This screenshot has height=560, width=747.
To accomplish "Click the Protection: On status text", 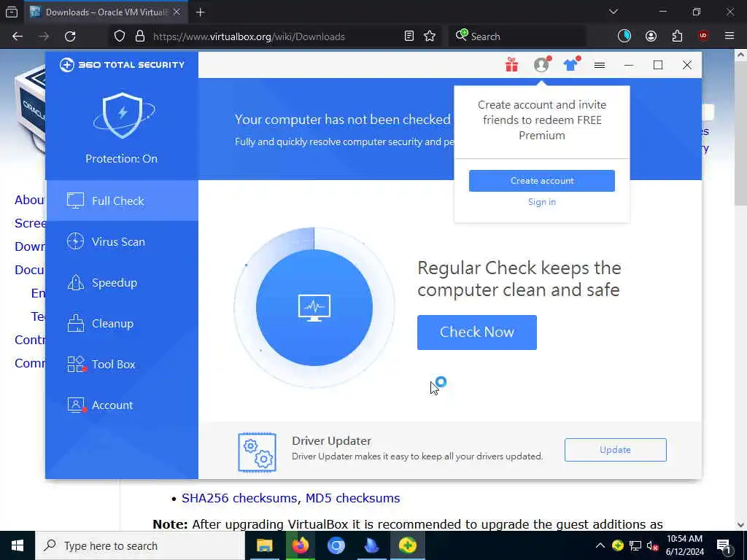I will tap(122, 158).
